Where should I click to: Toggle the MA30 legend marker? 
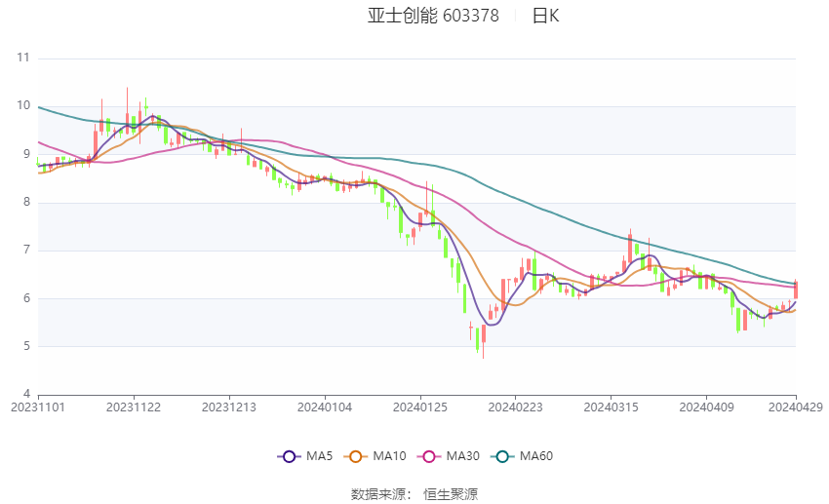click(x=429, y=456)
